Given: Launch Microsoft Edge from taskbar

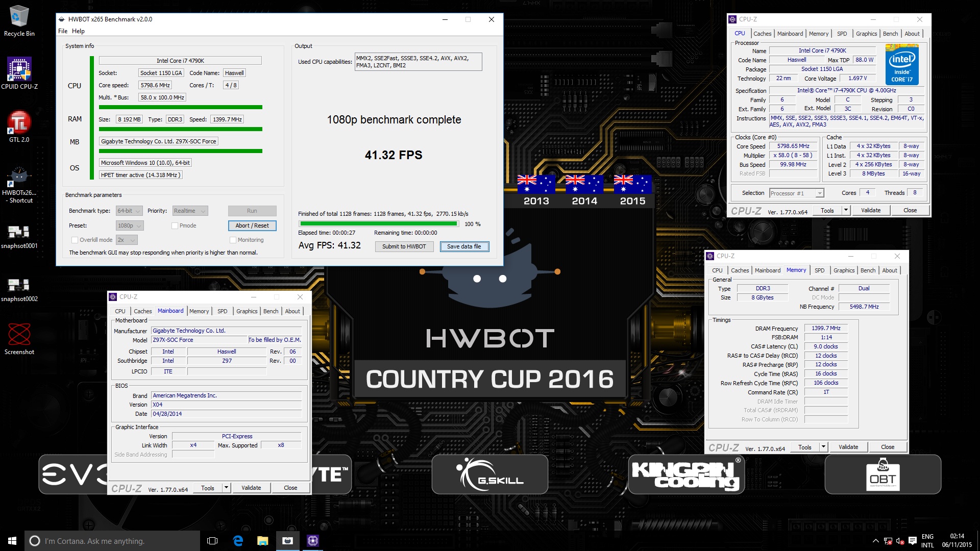Looking at the screenshot, I should pos(238,541).
